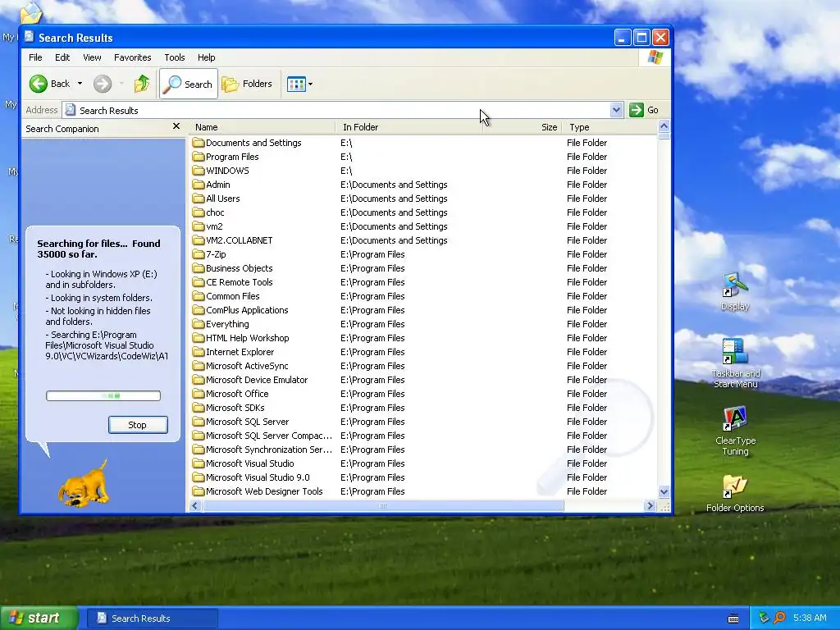The height and width of the screenshot is (630, 840).
Task: Open the Windows start menu
Action: [39, 619]
